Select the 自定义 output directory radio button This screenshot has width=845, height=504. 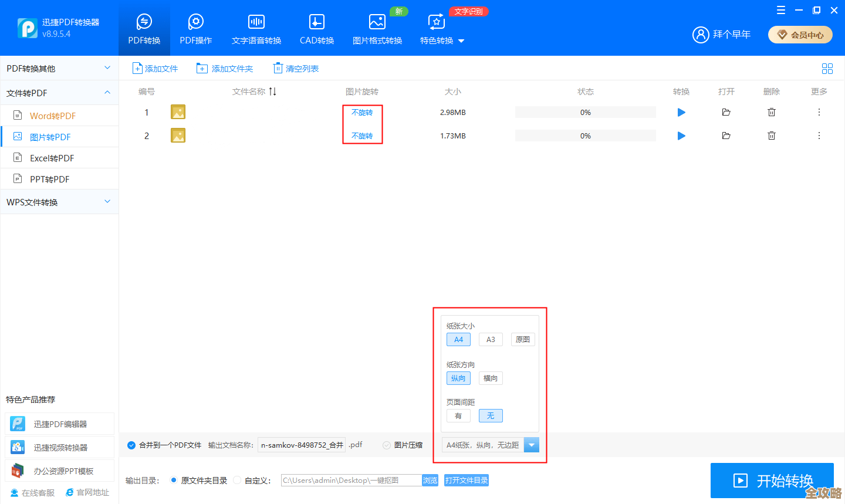click(236, 480)
